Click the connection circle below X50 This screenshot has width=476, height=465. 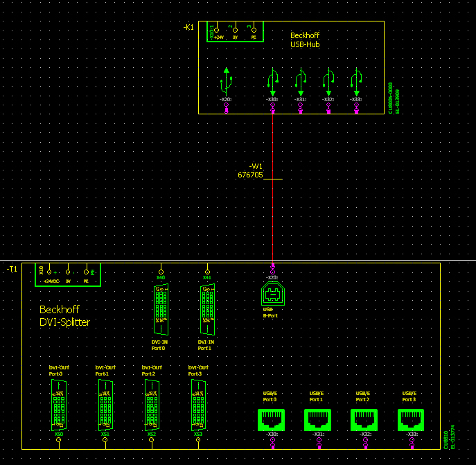tap(59, 439)
